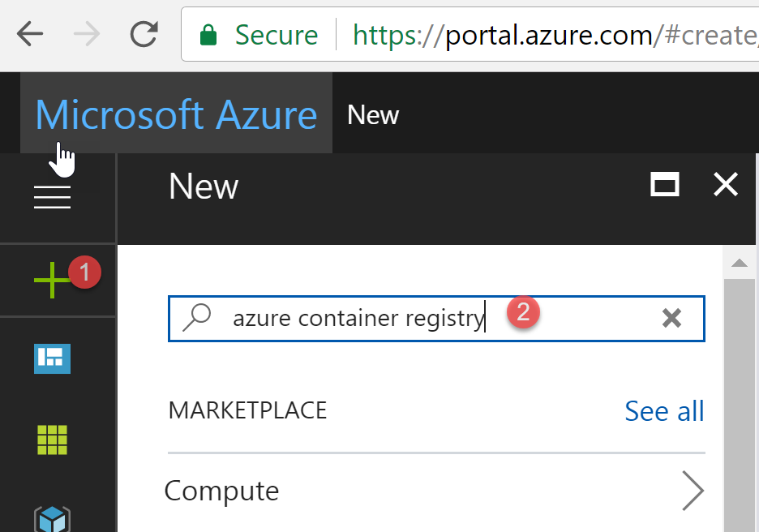
Task: Expand the hamburger sidebar menu
Action: (x=52, y=198)
